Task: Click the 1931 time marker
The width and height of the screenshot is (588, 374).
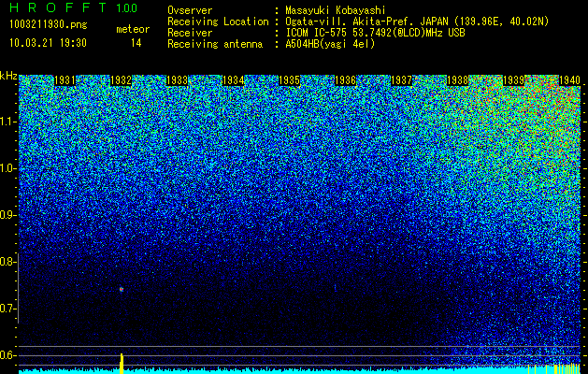Action: (65, 80)
